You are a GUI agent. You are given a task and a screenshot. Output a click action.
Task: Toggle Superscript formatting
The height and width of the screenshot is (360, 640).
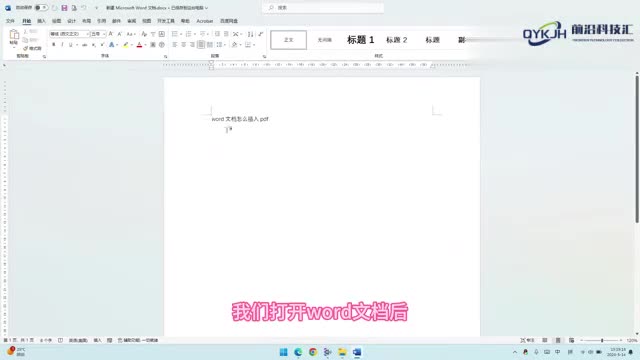pos(102,44)
